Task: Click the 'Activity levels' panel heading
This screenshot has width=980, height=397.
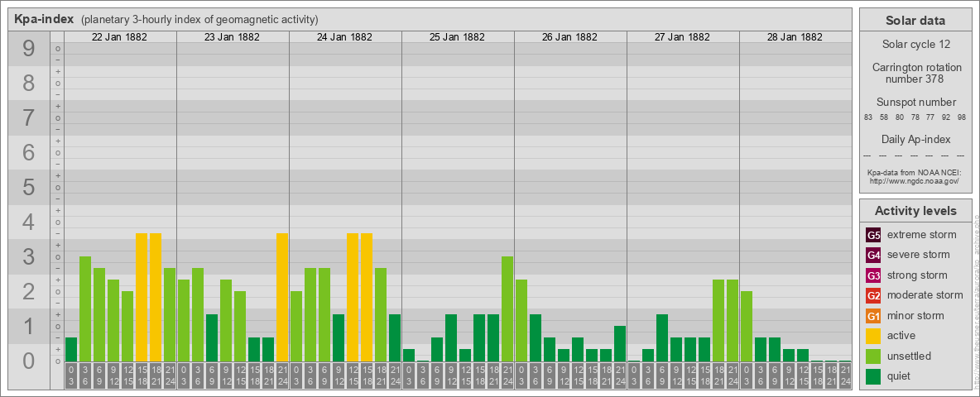Action: 915,211
